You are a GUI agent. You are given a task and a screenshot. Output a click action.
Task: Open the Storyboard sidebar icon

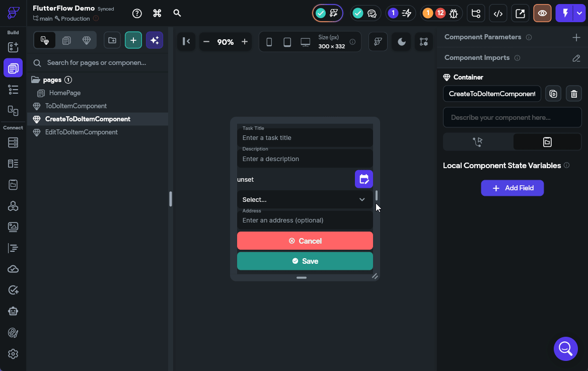pos(13,111)
